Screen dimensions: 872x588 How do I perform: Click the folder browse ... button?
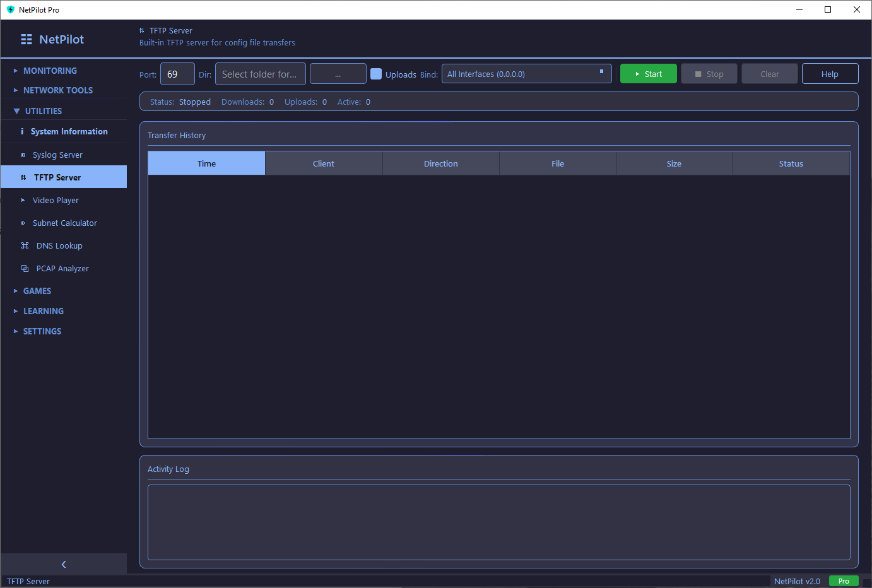click(338, 73)
